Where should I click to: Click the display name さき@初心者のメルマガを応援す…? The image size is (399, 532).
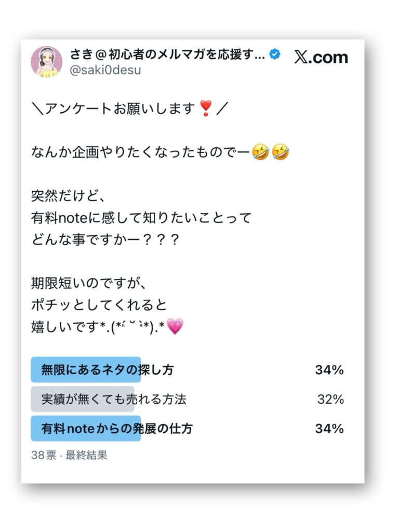[x=167, y=54]
